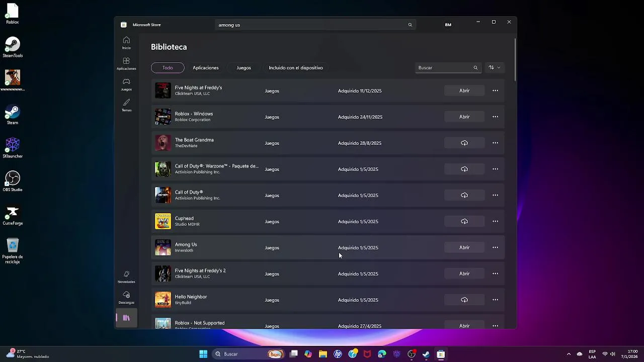
Task: Open Roblox - Windows with Abrir
Action: [x=464, y=117]
